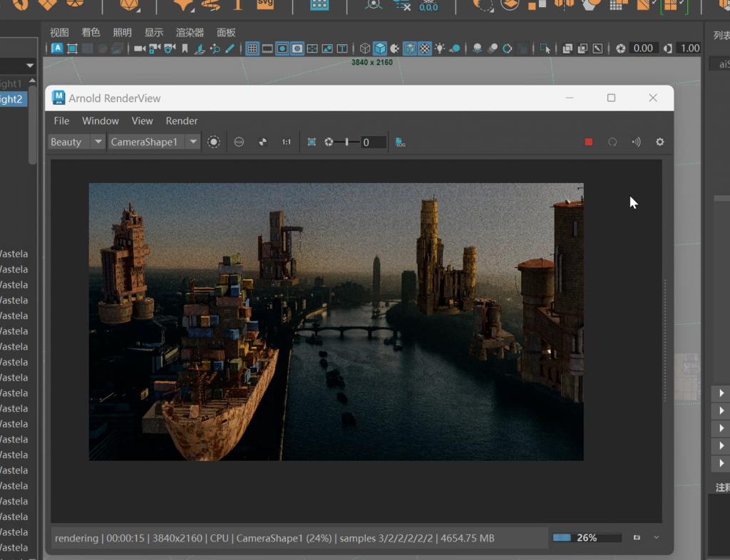The height and width of the screenshot is (560, 730).
Task: Click the sound wave icon in RenderView toolbar
Action: [636, 142]
